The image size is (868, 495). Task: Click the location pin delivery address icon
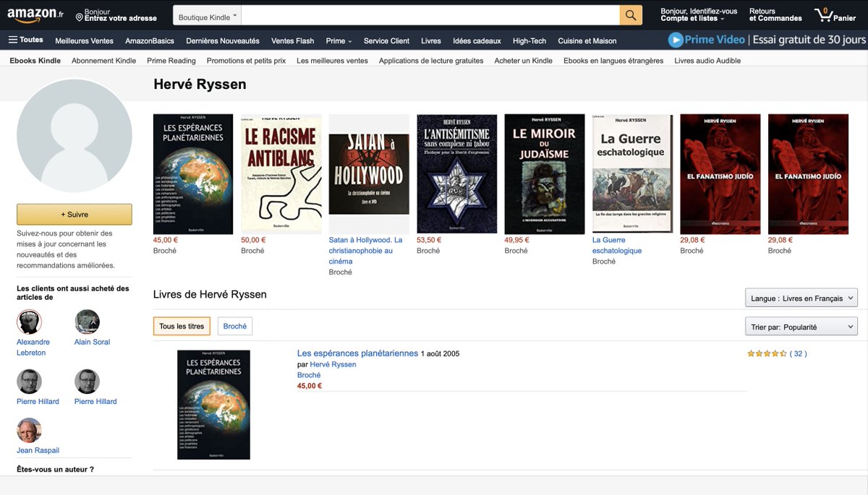tap(80, 16)
